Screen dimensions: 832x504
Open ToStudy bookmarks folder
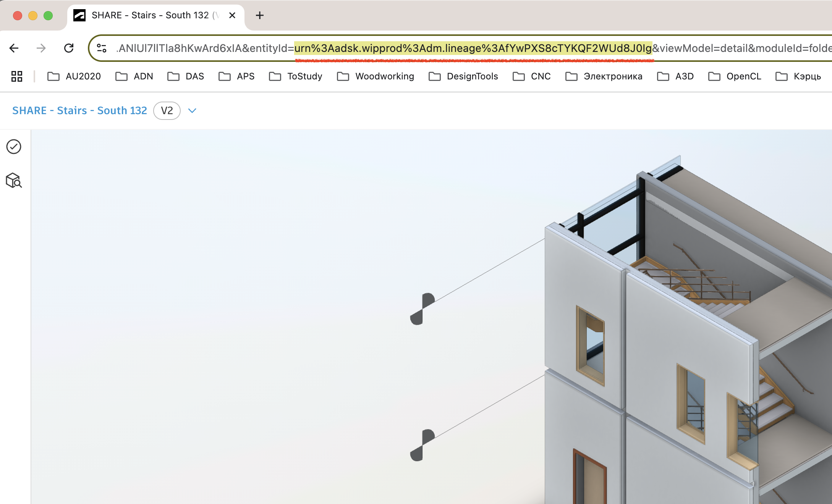coord(296,76)
